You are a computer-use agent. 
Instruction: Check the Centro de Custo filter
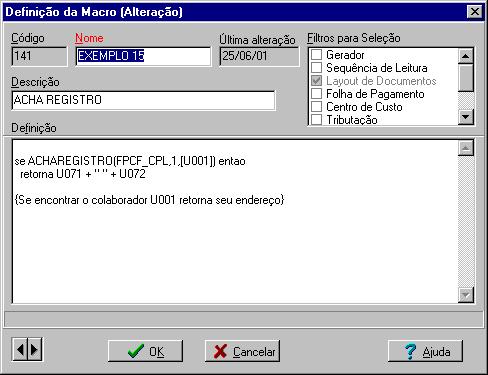(316, 107)
